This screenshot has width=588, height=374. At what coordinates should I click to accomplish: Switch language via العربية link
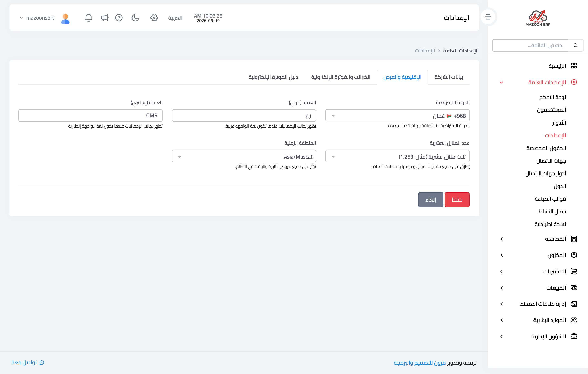pyautogui.click(x=175, y=18)
